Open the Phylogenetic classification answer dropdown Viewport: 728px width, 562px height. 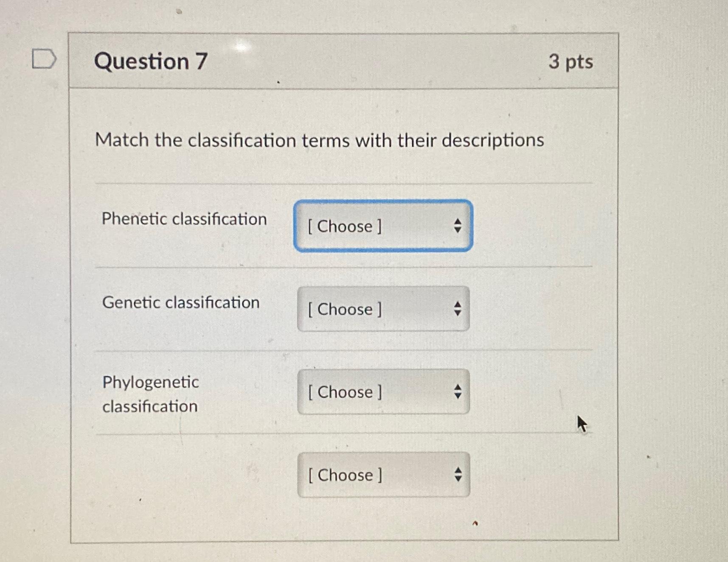click(382, 392)
